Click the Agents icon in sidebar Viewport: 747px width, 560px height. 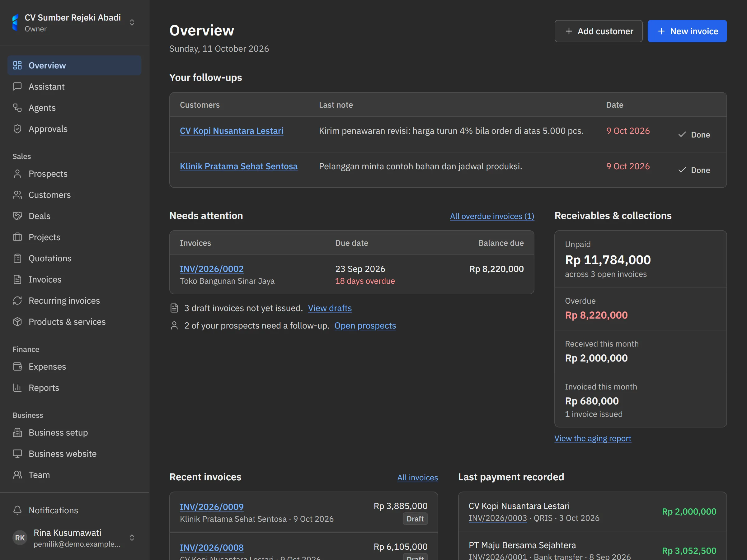[17, 108]
